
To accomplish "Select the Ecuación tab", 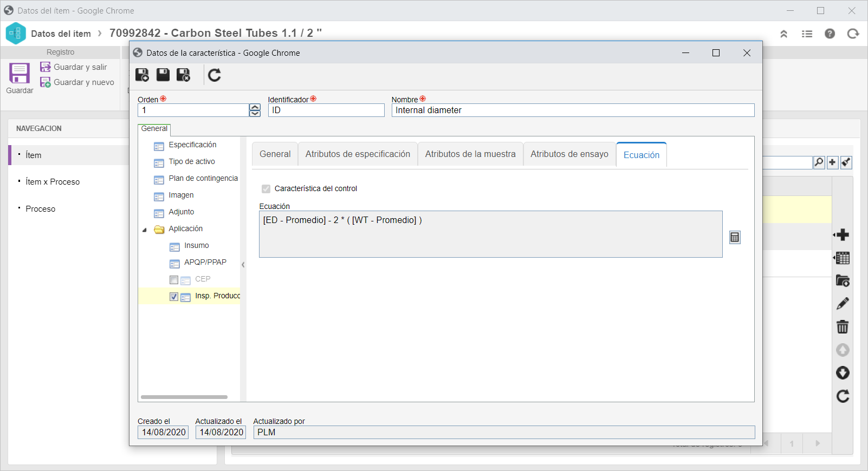I will pyautogui.click(x=642, y=155).
